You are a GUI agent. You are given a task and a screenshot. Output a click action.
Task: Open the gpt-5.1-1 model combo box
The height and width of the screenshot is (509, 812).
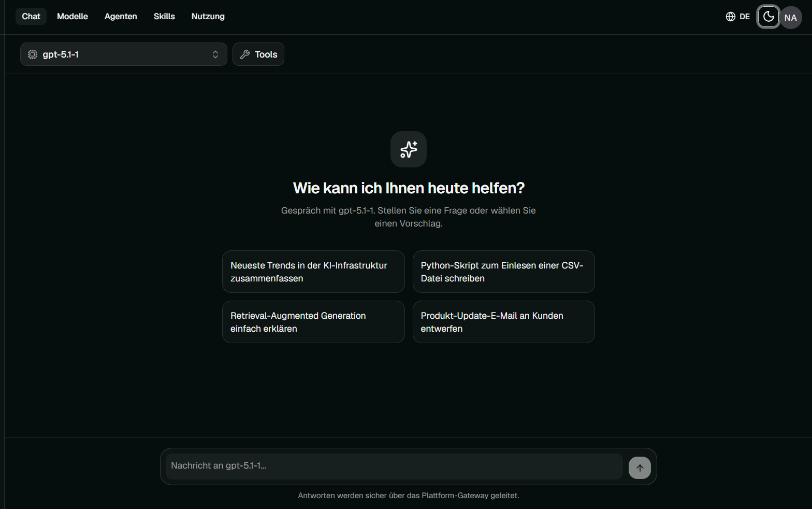point(124,54)
